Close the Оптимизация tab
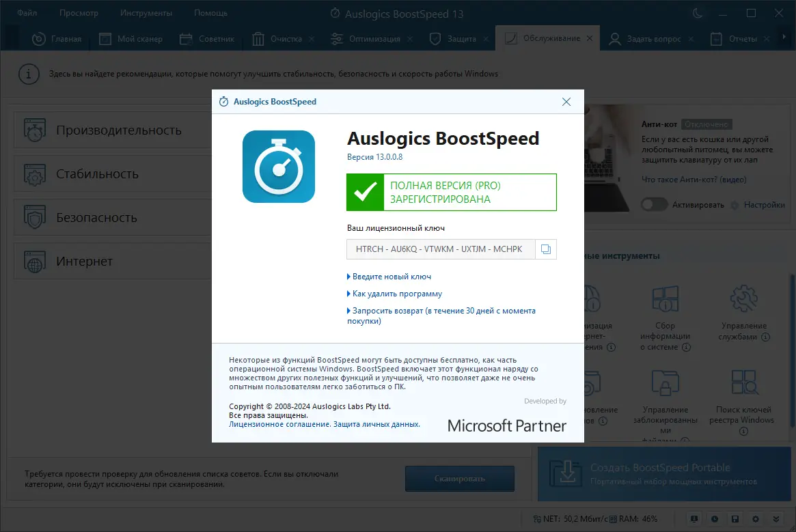The height and width of the screenshot is (532, 796). (x=410, y=39)
